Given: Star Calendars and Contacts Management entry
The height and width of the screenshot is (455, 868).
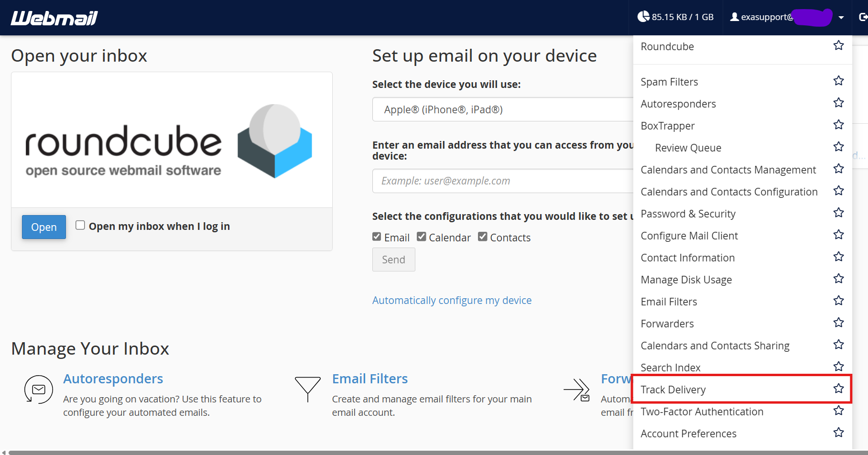Looking at the screenshot, I should coord(838,169).
